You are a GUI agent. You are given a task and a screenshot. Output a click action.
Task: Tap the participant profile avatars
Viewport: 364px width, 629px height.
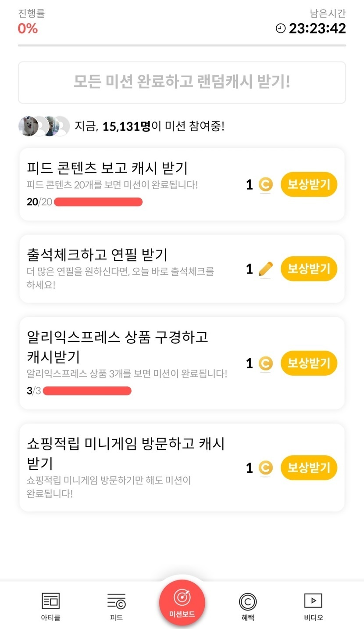[x=44, y=126]
